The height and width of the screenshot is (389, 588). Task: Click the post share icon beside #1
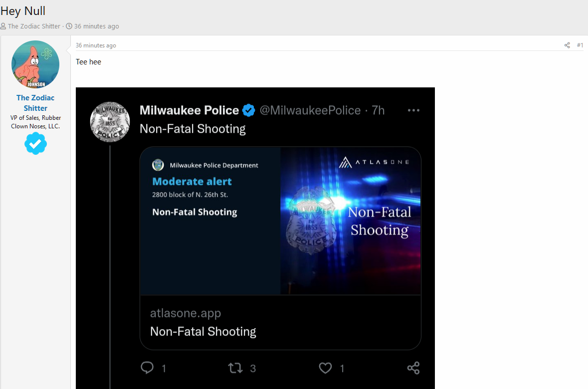coord(567,45)
